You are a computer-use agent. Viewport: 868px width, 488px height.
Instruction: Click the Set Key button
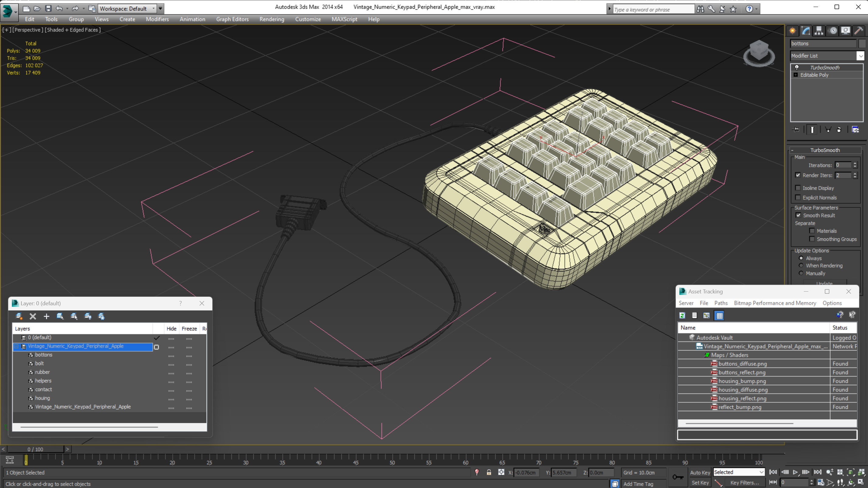point(700,483)
